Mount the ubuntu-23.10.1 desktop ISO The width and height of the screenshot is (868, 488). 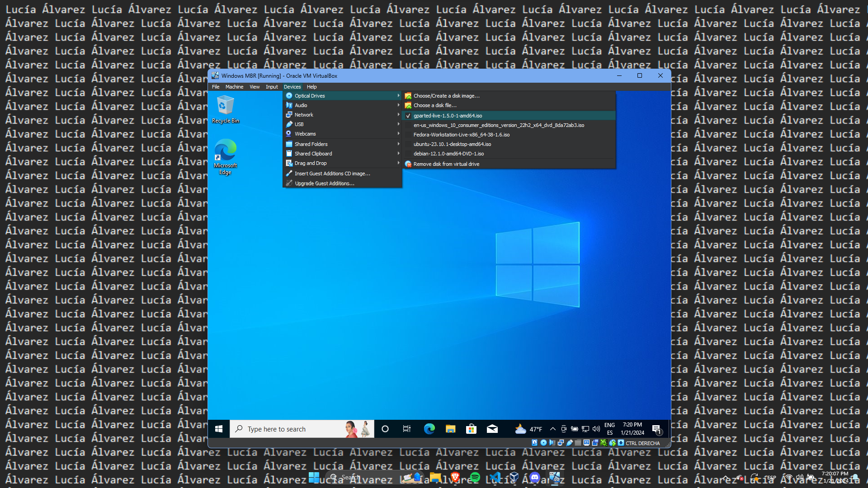(452, 144)
